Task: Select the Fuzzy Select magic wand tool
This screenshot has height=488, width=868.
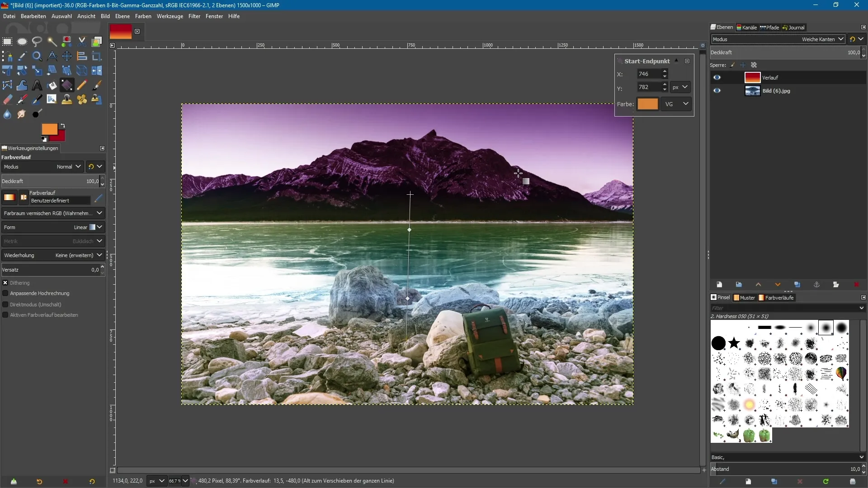Action: point(52,42)
